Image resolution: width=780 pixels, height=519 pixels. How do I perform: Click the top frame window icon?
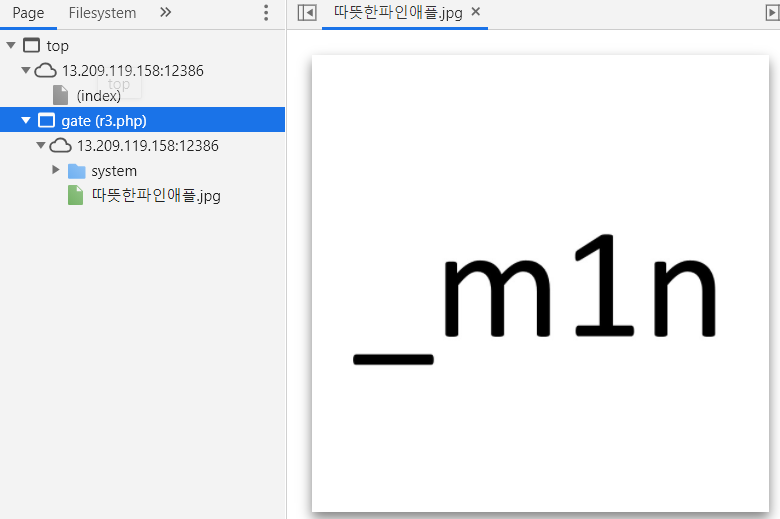(x=31, y=45)
